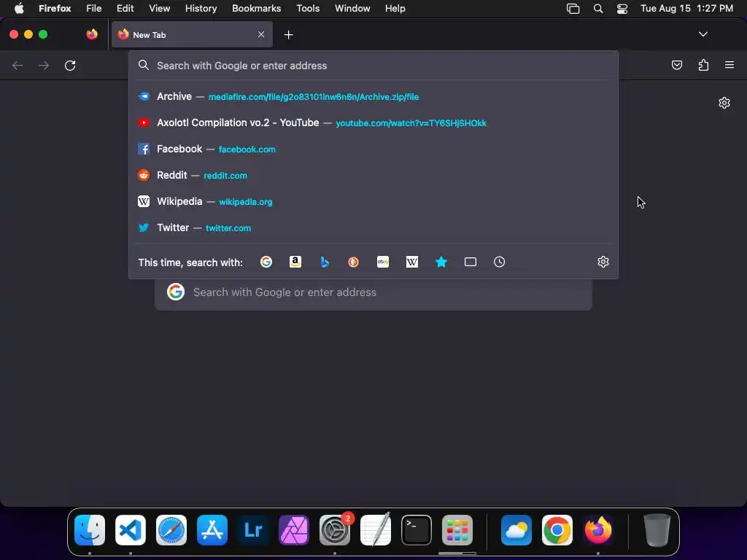Open Firefox application hamburger menu

[729, 65]
